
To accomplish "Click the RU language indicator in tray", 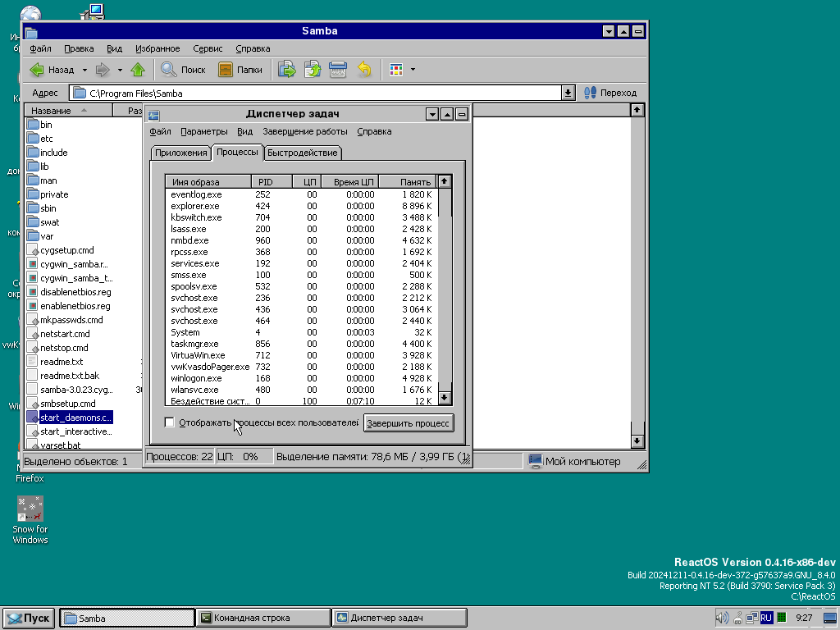I will pos(766,618).
